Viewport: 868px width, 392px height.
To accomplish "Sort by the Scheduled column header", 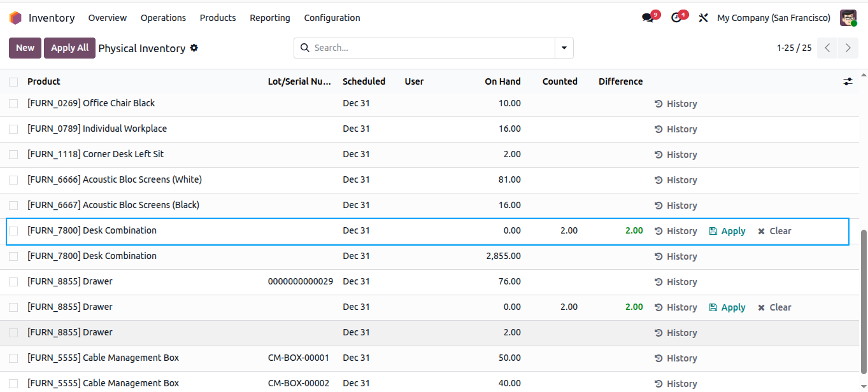I will coord(364,81).
